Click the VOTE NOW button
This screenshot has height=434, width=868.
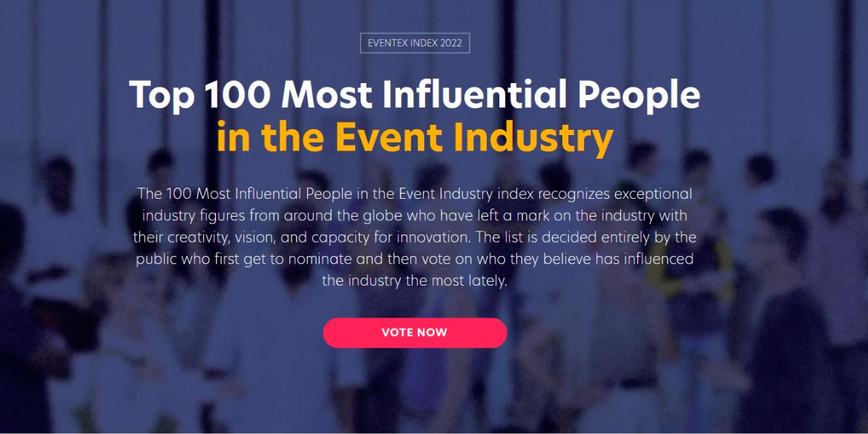coord(415,332)
